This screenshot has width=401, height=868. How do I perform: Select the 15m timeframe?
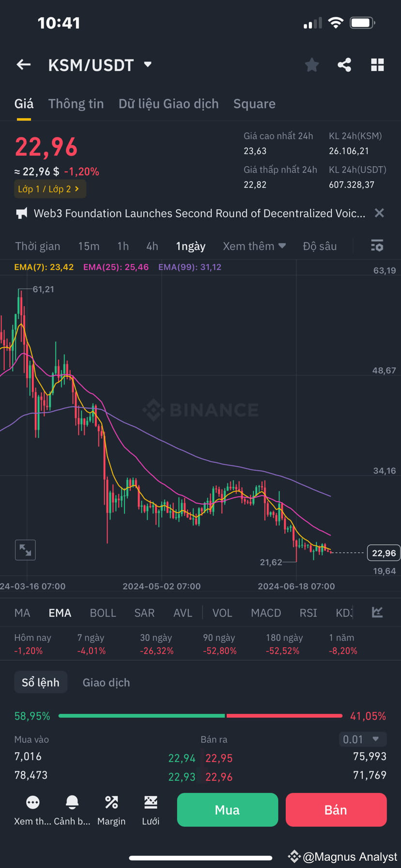click(89, 246)
